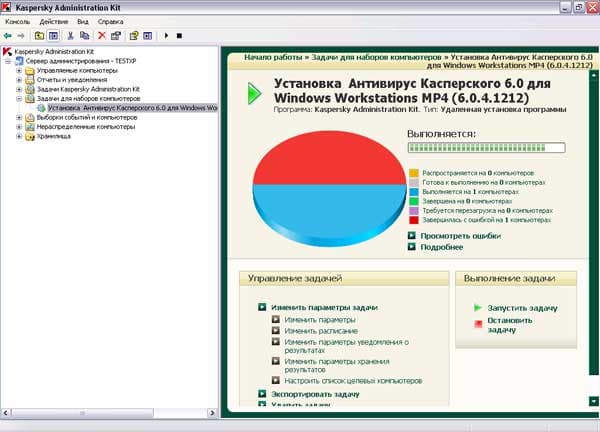The image size is (600, 432).
Task: Select the Управляемые компьютеры folder
Action: [x=77, y=70]
